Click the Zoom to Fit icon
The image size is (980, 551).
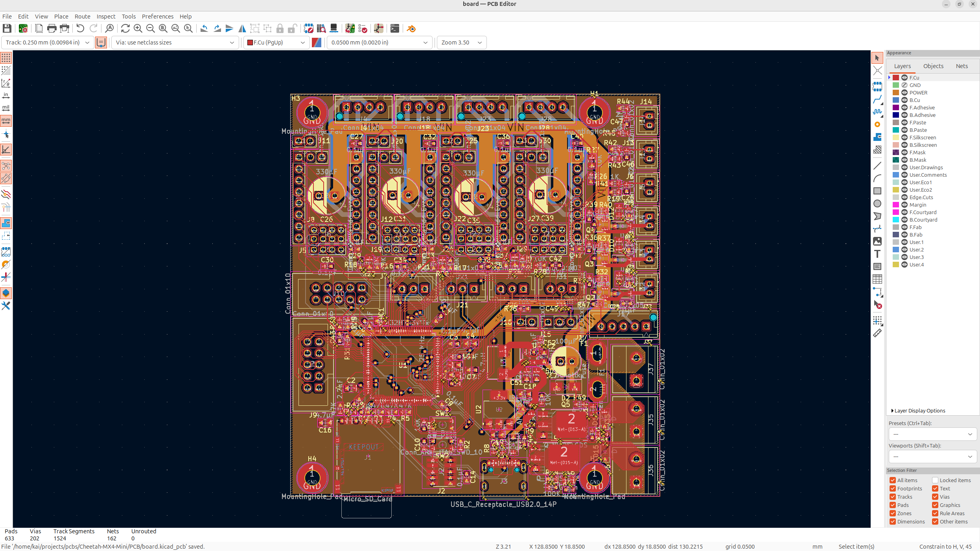(163, 28)
